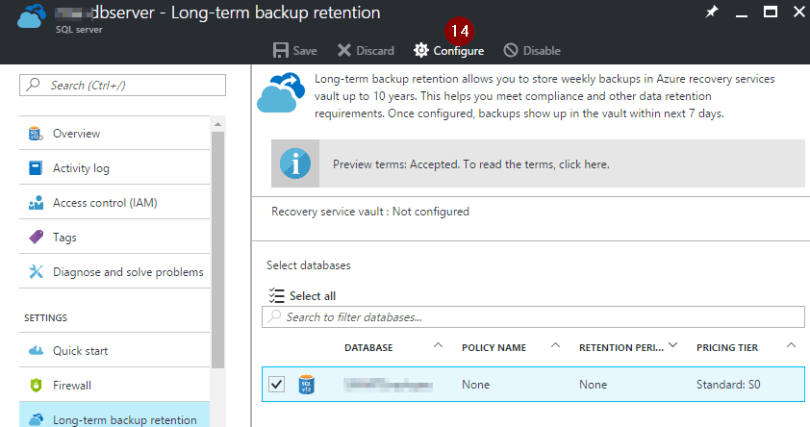Click the SETTINGS section heading

(45, 318)
